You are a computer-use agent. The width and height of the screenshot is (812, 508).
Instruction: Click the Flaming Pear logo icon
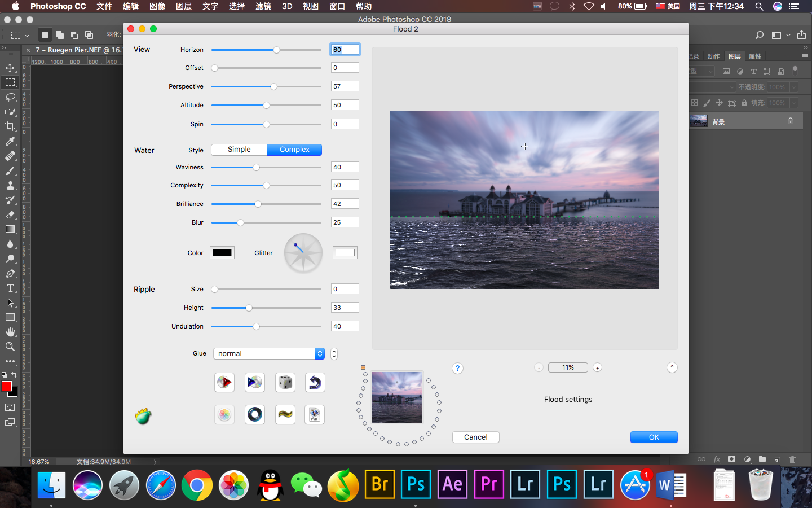tap(143, 417)
